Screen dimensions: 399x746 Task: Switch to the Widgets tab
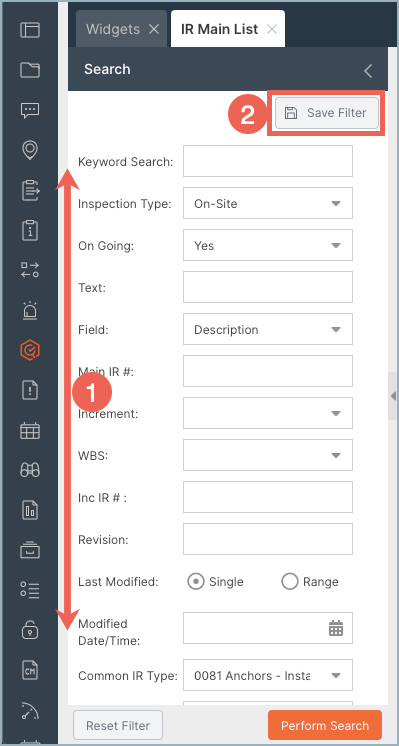pos(113,29)
